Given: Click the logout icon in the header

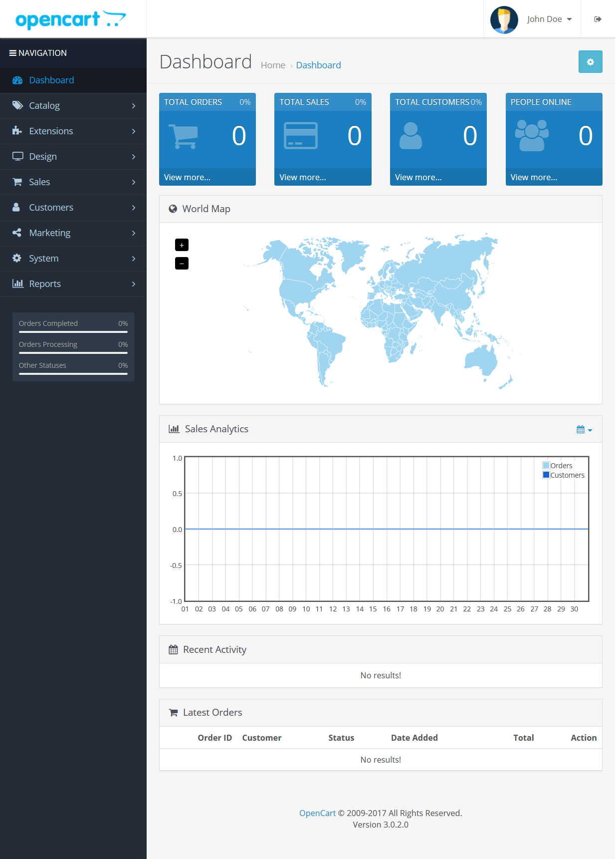Looking at the screenshot, I should [x=598, y=19].
